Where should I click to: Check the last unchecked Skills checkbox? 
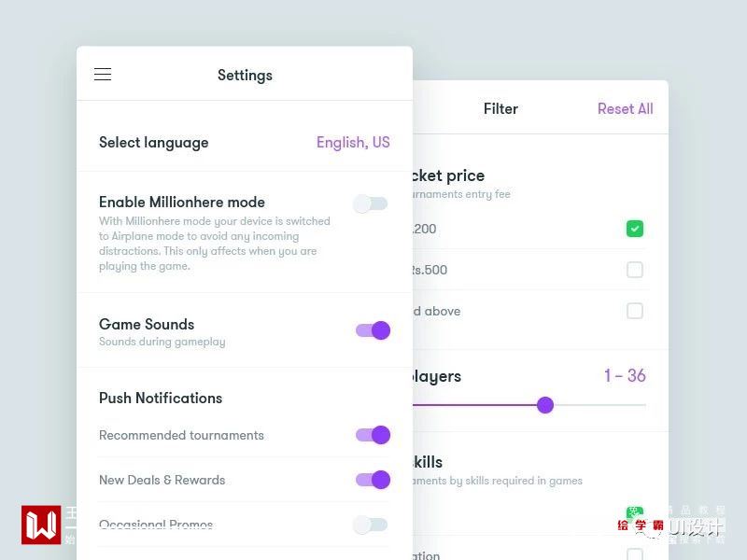[635, 554]
